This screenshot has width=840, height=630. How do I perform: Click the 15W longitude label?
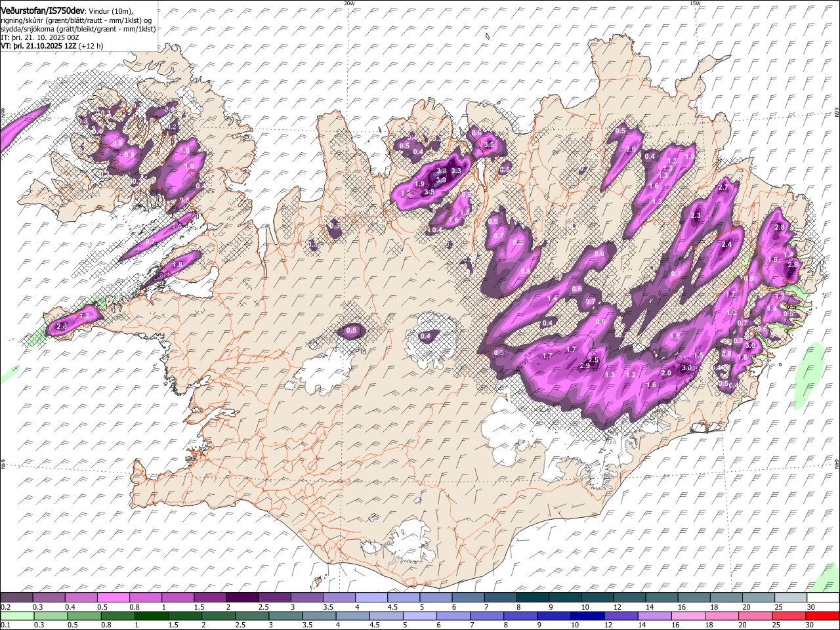pyautogui.click(x=695, y=3)
